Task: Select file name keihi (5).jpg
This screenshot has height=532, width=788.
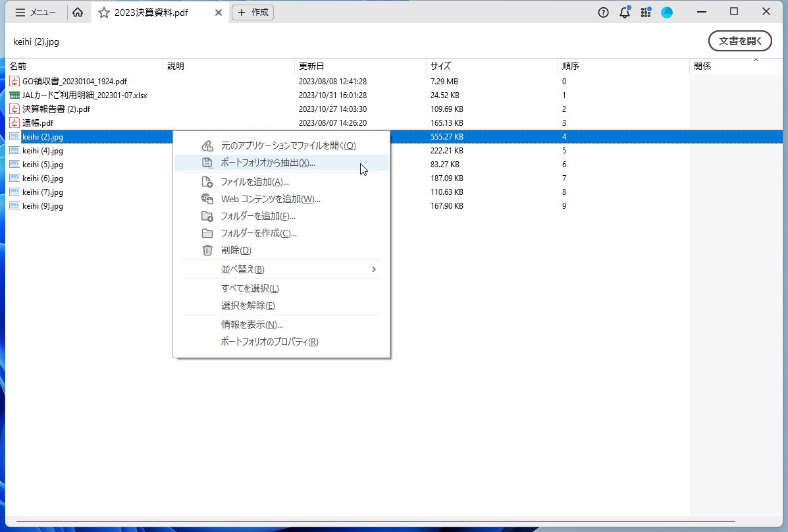Action: tap(43, 164)
